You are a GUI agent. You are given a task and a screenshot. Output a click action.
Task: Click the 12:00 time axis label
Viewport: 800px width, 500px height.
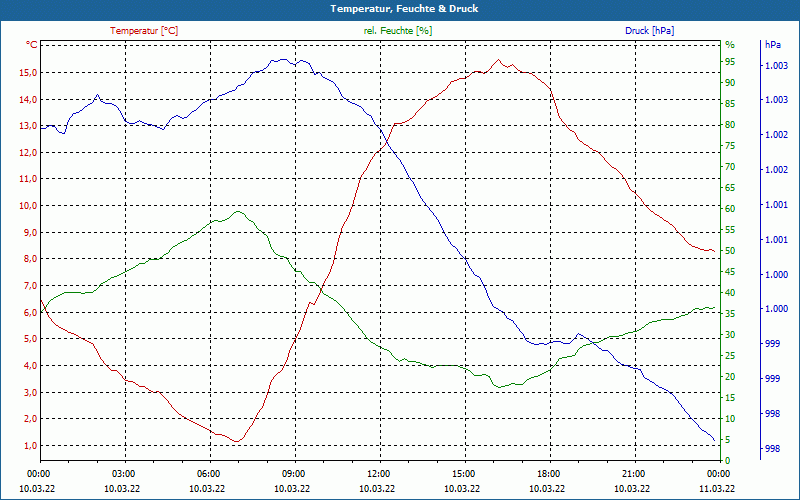click(x=378, y=473)
